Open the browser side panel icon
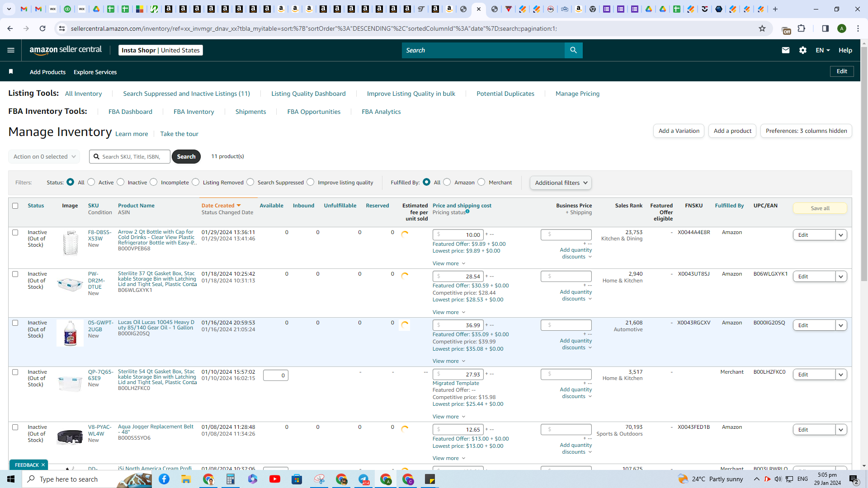Screen dimensions: 868x488 click(825, 28)
